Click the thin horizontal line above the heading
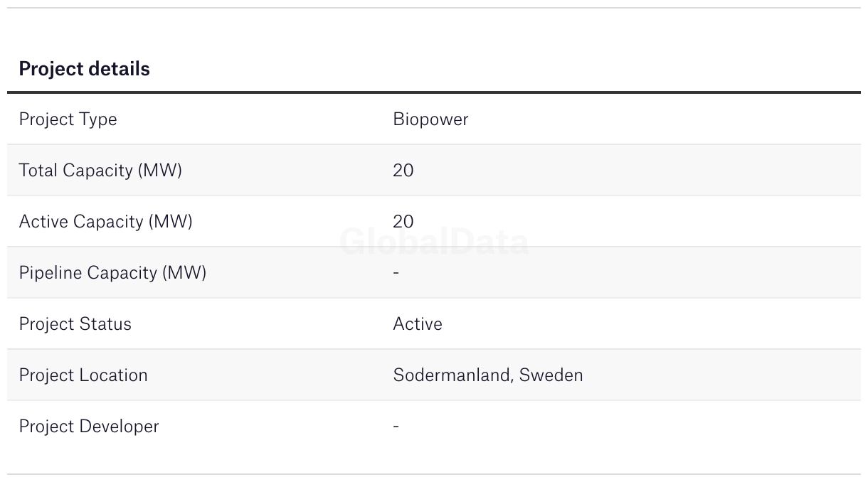Viewport: 868px width, 482px height. click(x=434, y=8)
